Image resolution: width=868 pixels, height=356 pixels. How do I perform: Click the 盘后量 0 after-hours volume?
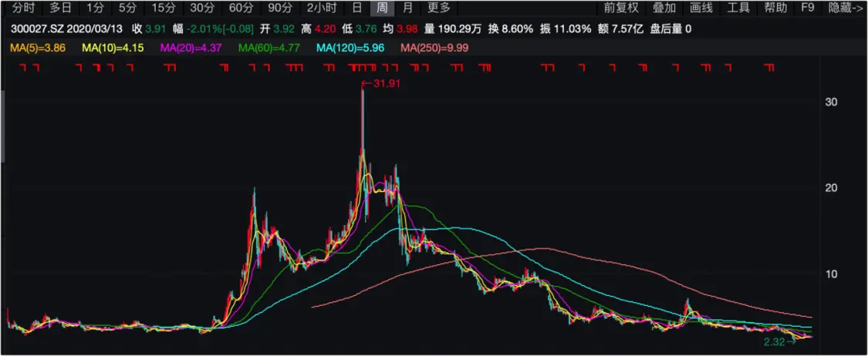pyautogui.click(x=670, y=29)
